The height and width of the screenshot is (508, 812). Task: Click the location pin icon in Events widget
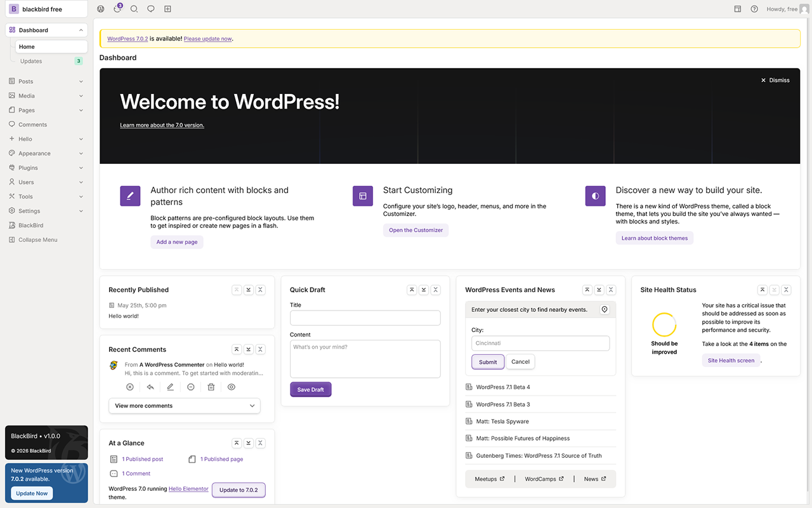[605, 309]
